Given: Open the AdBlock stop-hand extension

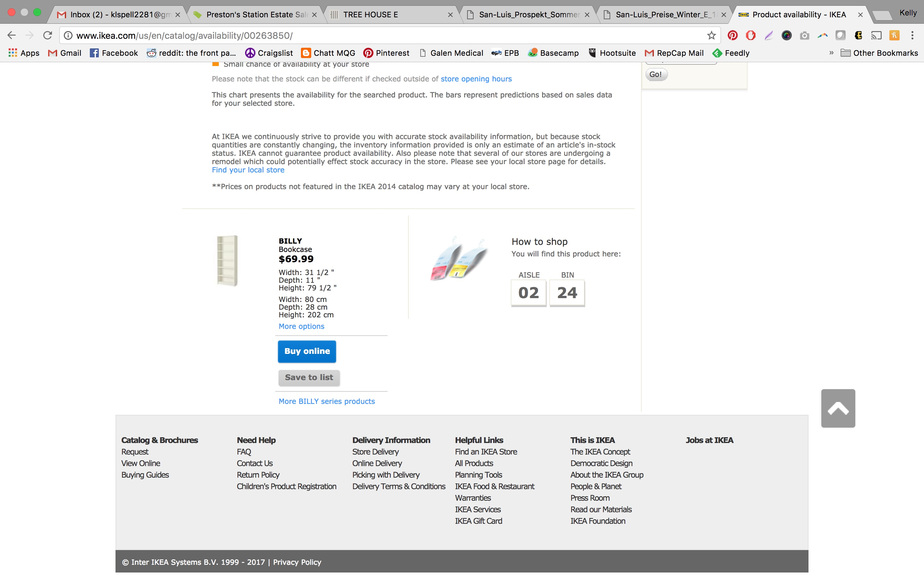Looking at the screenshot, I should 750,36.
